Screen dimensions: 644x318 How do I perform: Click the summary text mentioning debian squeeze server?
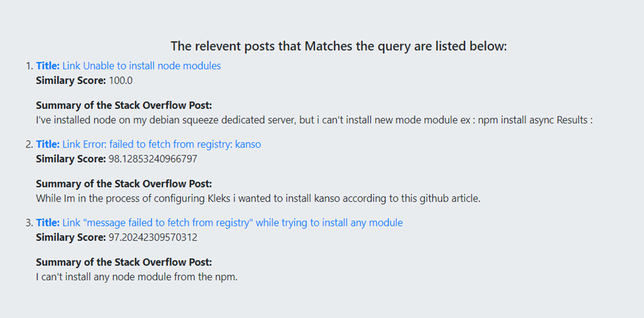pos(314,120)
